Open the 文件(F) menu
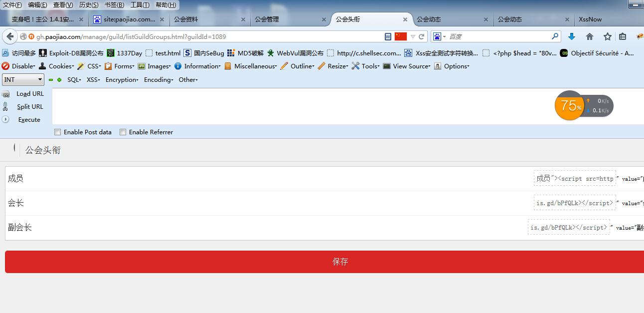The width and height of the screenshot is (644, 313). [12, 5]
